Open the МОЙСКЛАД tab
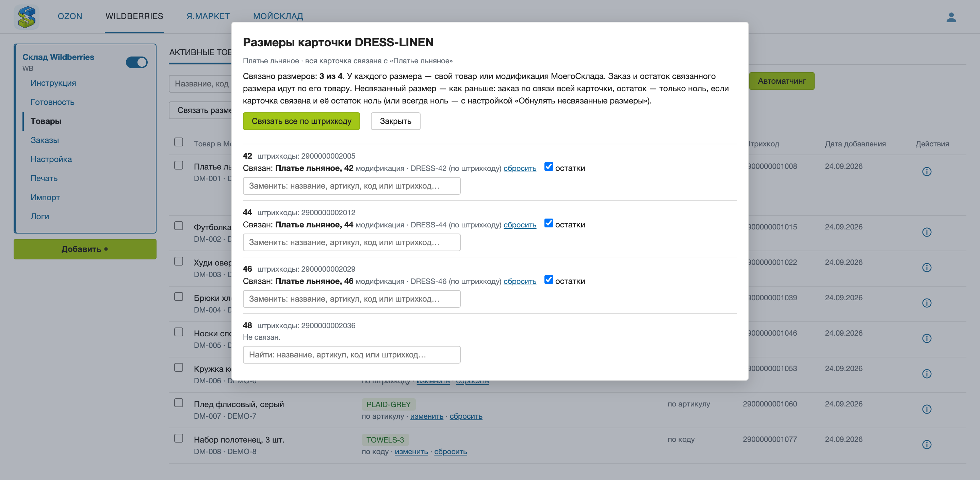 pos(278,16)
